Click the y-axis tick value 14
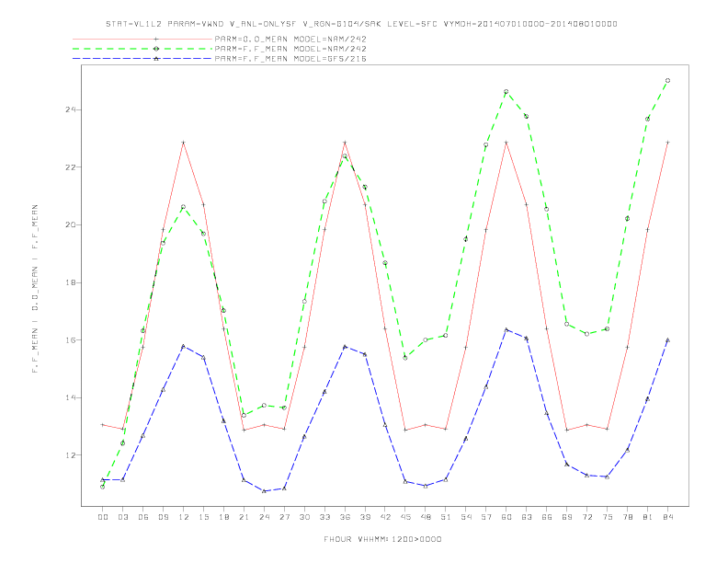728x563 pixels. 71,397
